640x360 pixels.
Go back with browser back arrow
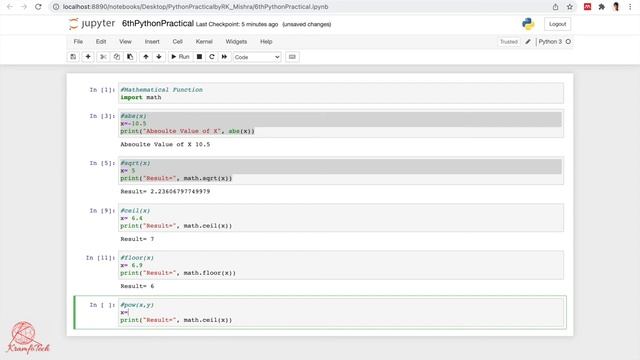click(9, 7)
